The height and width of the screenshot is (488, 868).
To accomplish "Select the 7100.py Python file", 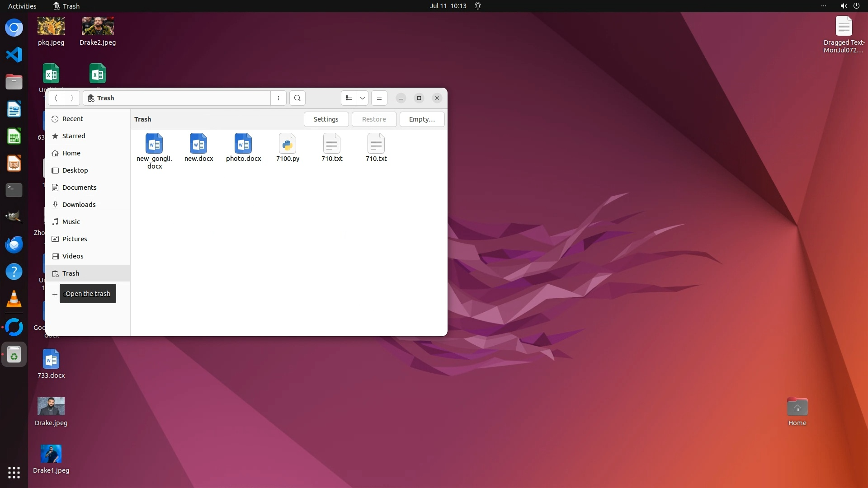I will 288,145.
